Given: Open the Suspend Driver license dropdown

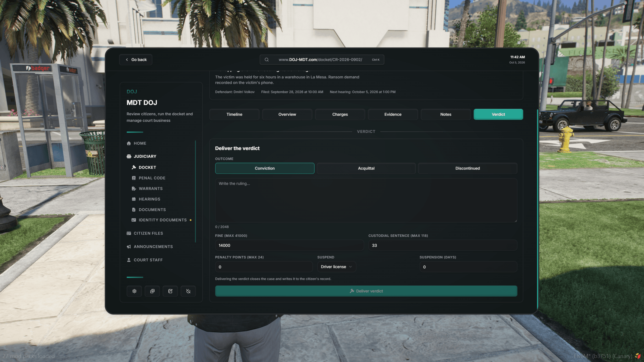Looking at the screenshot, I should [x=337, y=267].
